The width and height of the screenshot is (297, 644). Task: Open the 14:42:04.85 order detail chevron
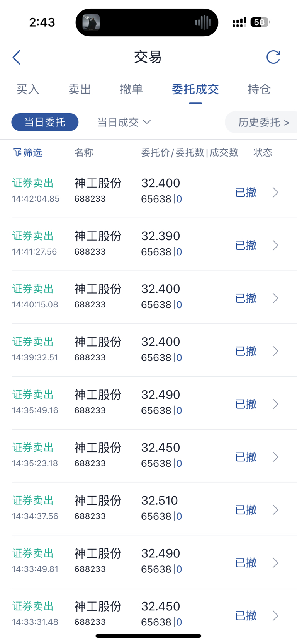[x=275, y=192]
